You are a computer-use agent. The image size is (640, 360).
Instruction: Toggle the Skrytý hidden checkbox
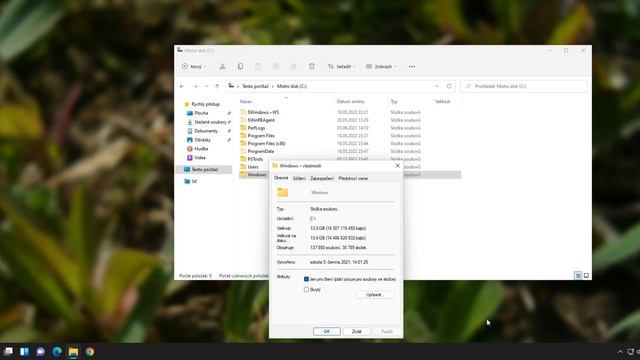306,289
